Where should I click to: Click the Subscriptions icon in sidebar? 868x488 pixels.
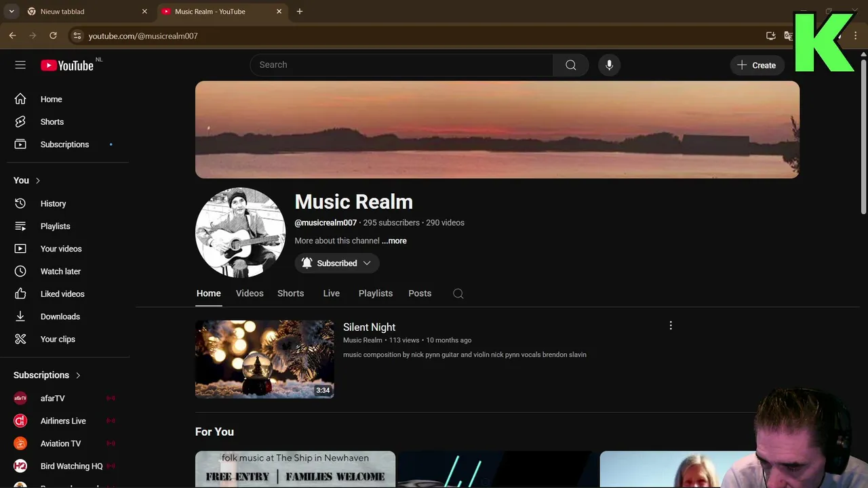point(20,144)
